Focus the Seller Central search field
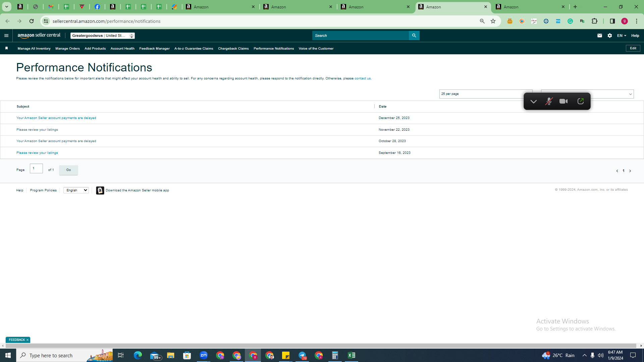 [361, 36]
